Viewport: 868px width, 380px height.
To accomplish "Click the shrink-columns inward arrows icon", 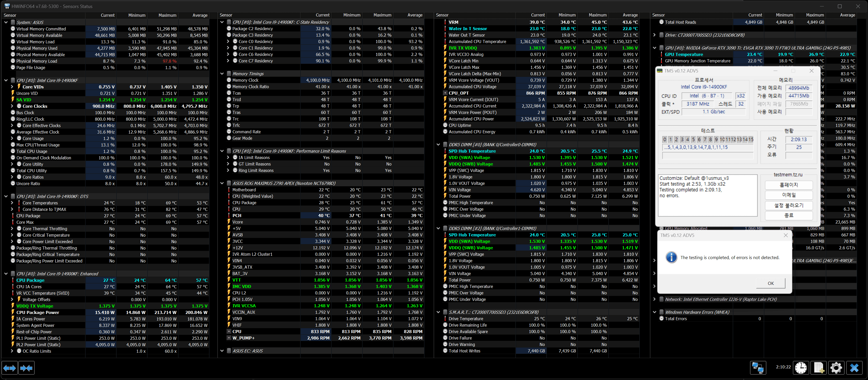I will pyautogui.click(x=27, y=368).
